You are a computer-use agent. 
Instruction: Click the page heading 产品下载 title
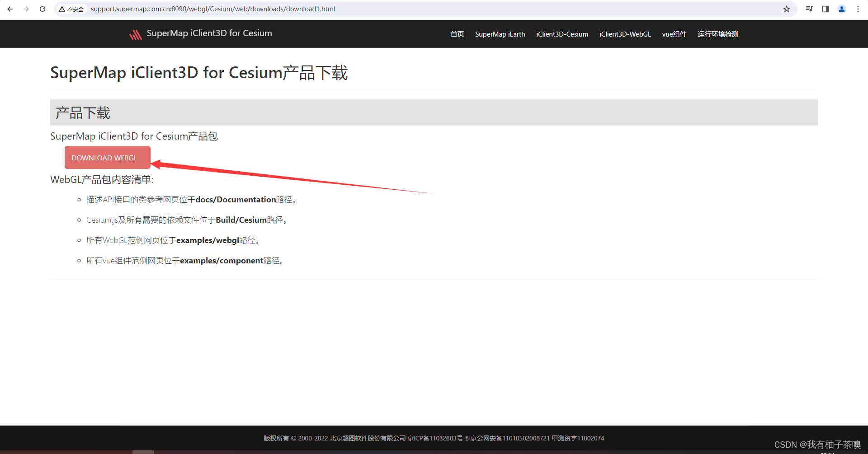pyautogui.click(x=199, y=73)
